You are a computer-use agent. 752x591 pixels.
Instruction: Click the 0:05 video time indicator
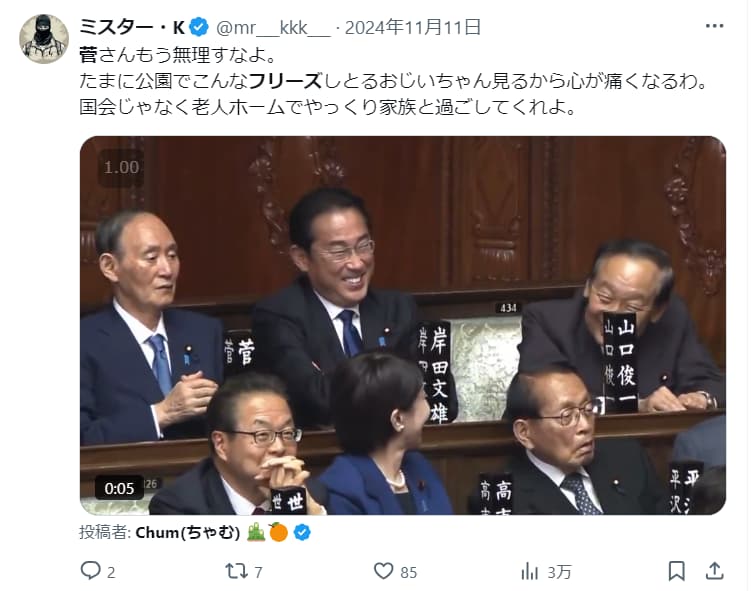point(119,488)
